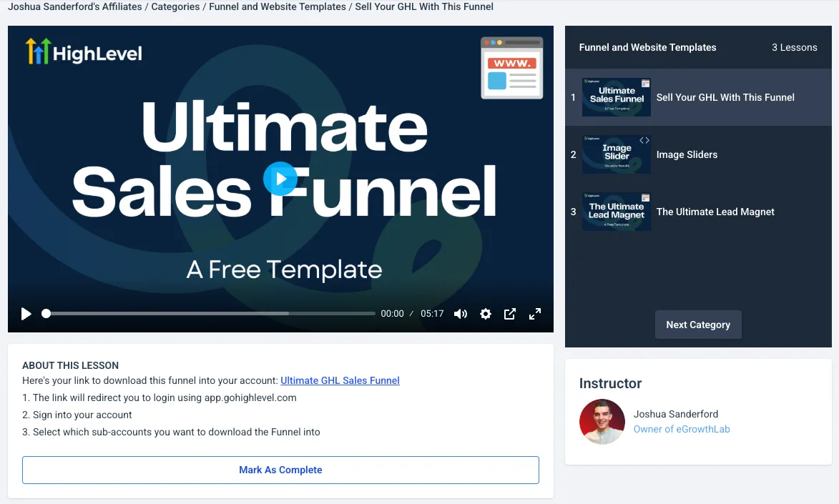Viewport: 839px width, 504px height.
Task: Click the Ultimate Sales Funnel lesson thumbnail
Action: pos(617,97)
